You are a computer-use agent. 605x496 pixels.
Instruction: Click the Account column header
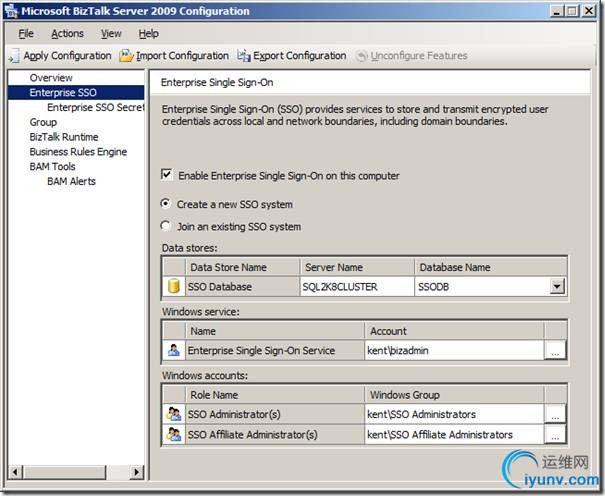[x=454, y=331]
